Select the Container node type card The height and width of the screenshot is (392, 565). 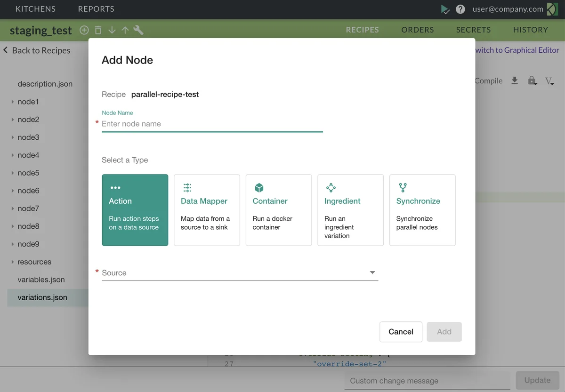pos(278,210)
